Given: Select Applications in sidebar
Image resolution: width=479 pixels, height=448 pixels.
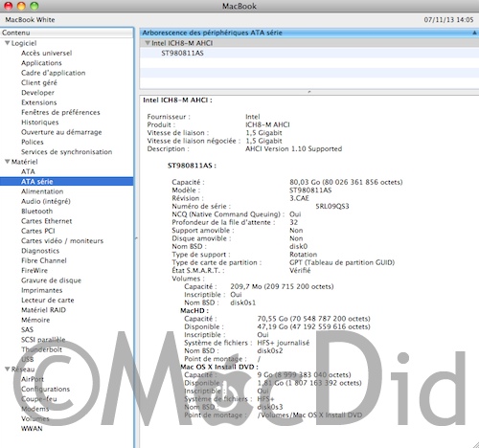Looking at the screenshot, I should [x=41, y=63].
